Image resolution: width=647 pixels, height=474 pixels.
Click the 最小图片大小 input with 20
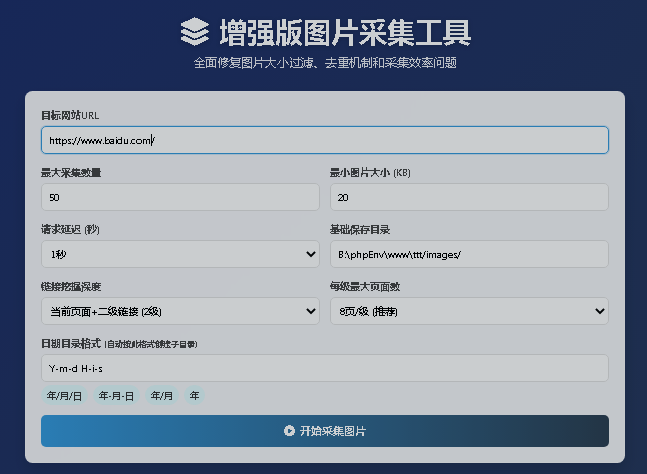469,197
